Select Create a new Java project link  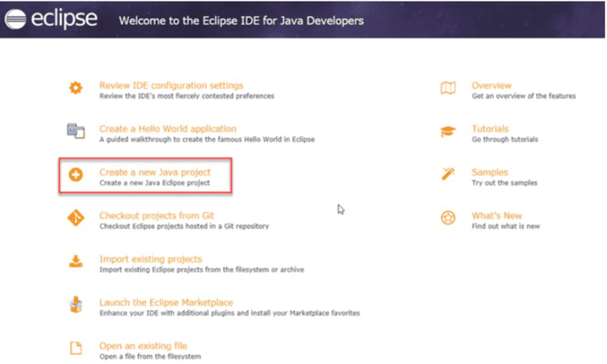[x=155, y=172]
